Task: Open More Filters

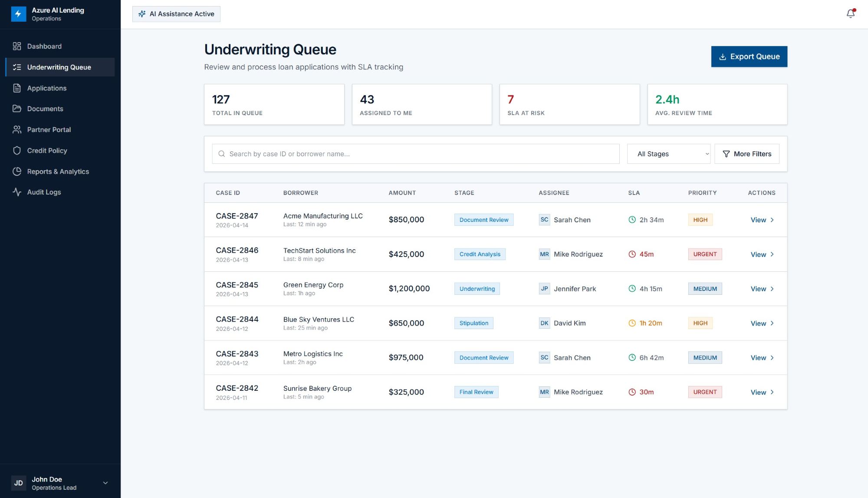Action: click(747, 154)
